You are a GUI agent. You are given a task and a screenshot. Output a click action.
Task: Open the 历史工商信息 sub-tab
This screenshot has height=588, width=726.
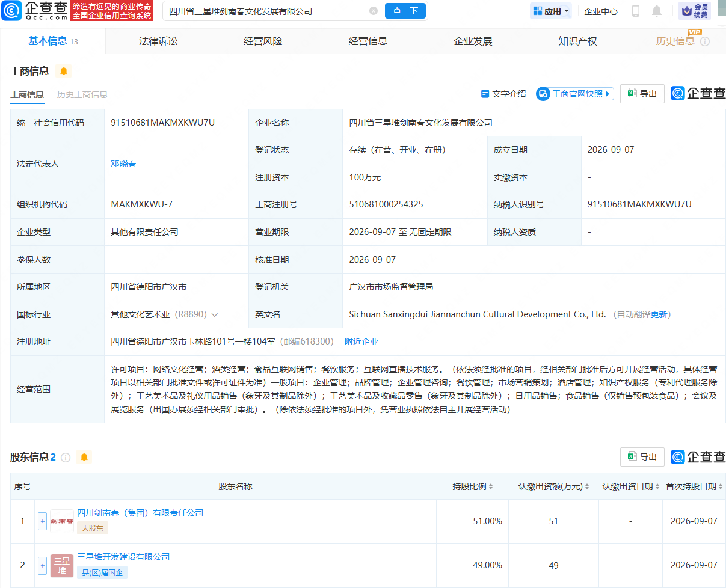(x=82, y=94)
